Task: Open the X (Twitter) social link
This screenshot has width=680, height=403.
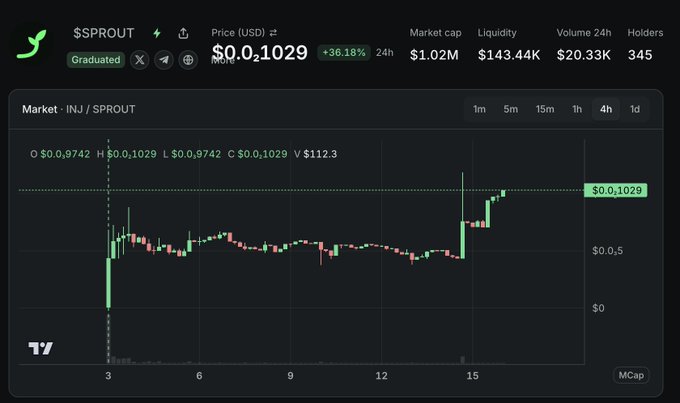Action: [140, 60]
